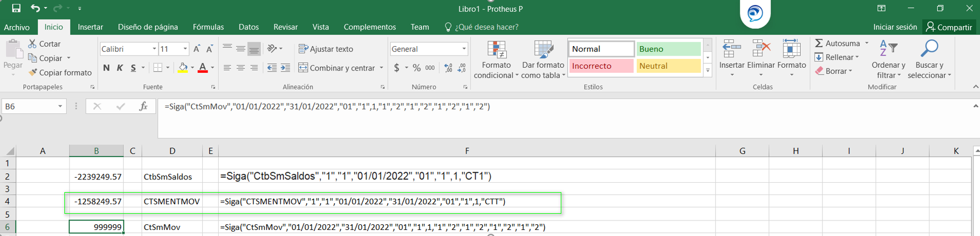
Task: Toggle italic K formatting
Action: 119,68
